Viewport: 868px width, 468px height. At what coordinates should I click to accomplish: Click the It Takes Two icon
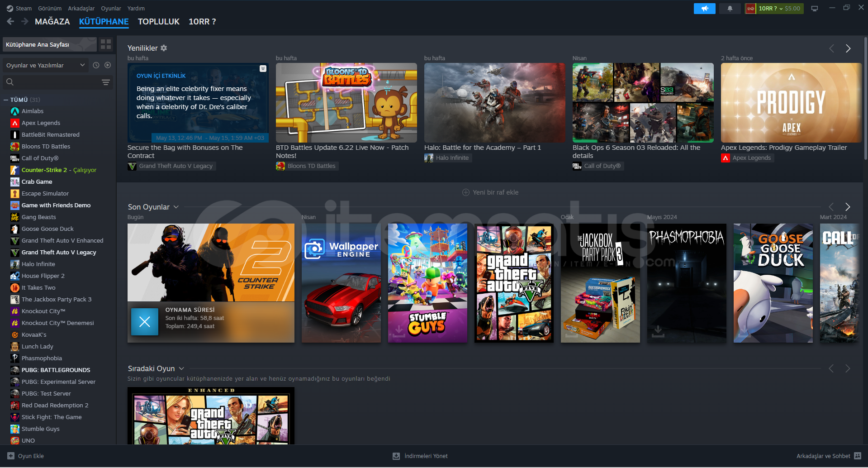(15, 288)
